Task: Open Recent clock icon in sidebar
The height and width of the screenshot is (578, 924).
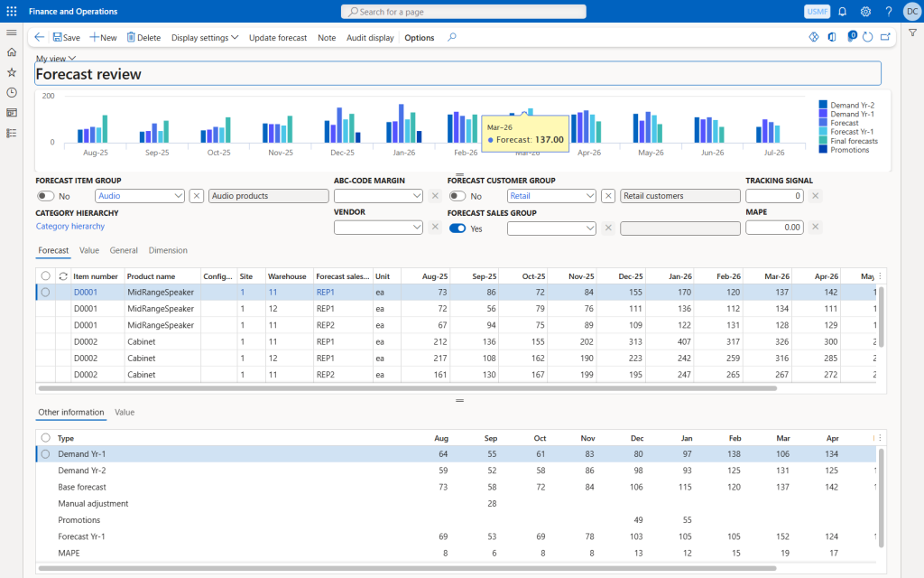Action: pos(11,92)
